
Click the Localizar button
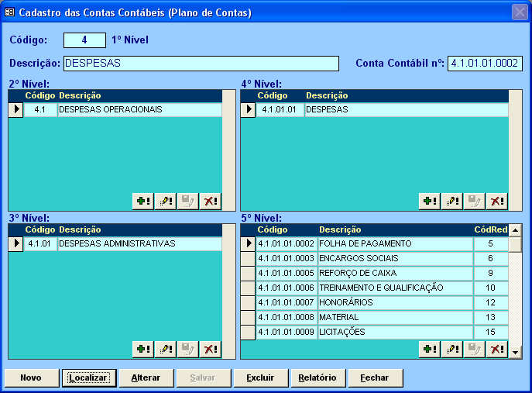(x=89, y=378)
